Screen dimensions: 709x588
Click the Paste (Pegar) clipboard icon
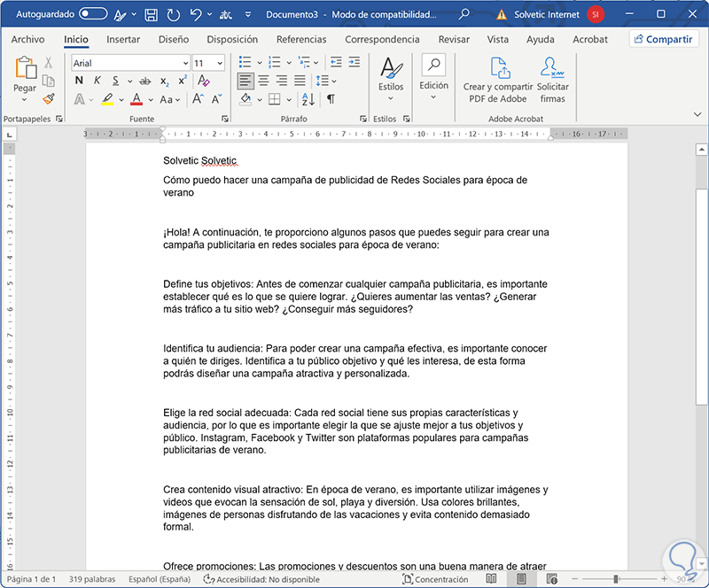tap(26, 68)
